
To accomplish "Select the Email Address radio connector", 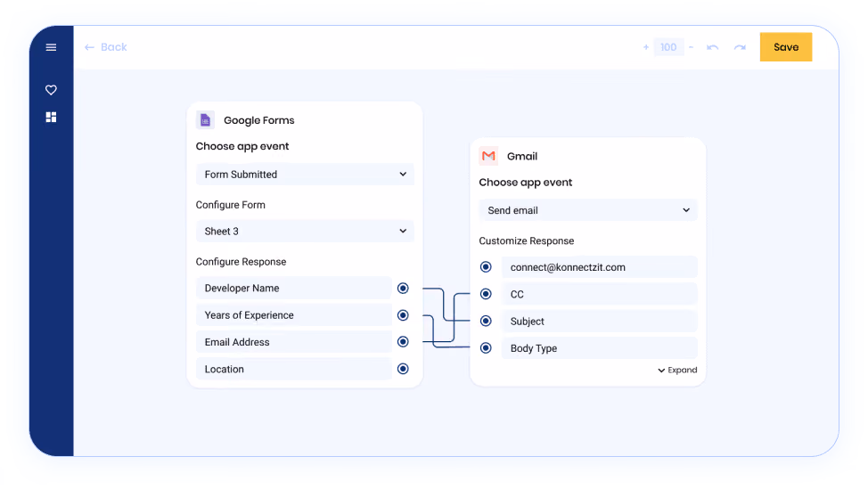I will (x=403, y=342).
